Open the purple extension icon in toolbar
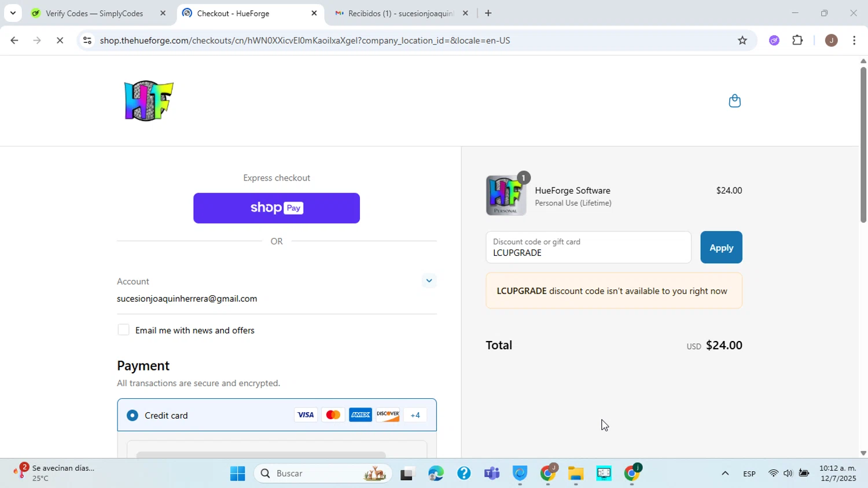This screenshot has width=868, height=488. click(x=774, y=40)
